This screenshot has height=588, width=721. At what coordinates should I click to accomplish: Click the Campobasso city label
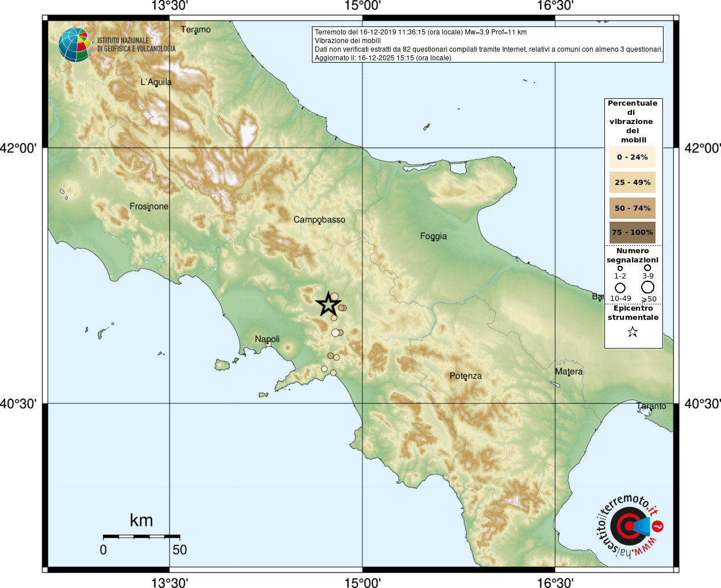point(319,219)
